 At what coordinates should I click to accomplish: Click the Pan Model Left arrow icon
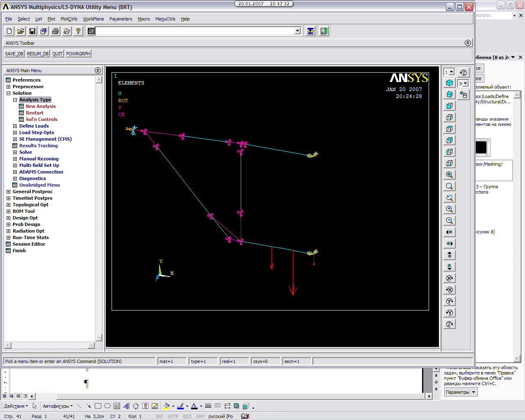(x=450, y=232)
